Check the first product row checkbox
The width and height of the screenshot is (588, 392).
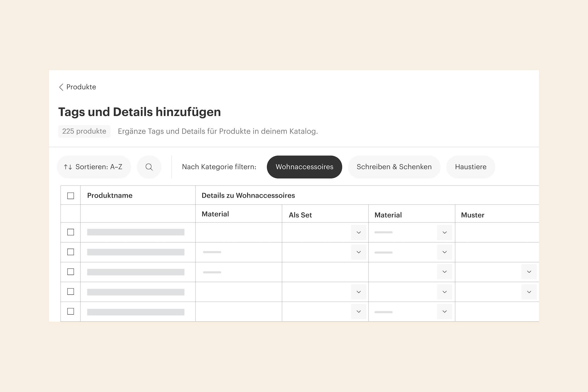71,232
